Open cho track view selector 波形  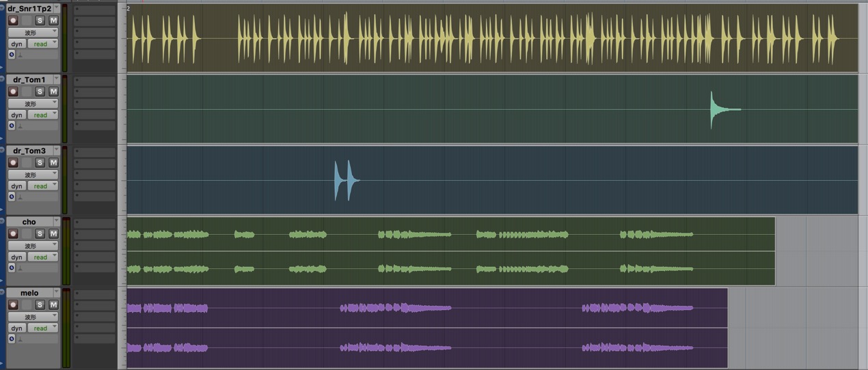click(x=33, y=246)
